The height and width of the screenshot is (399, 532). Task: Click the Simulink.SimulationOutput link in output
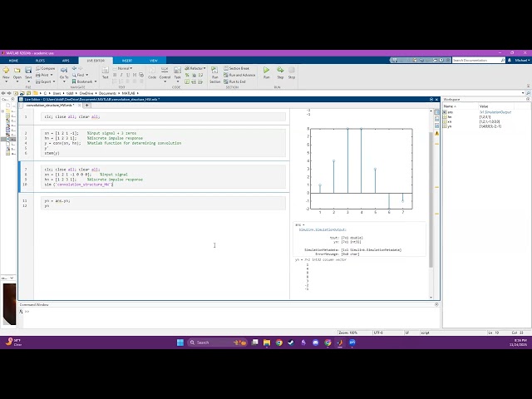coord(323,229)
